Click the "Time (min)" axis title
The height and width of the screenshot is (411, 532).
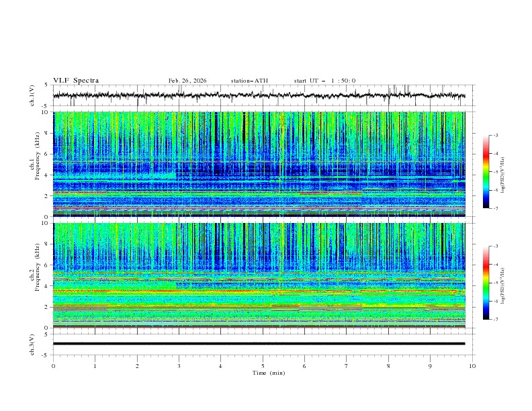coord(269,373)
